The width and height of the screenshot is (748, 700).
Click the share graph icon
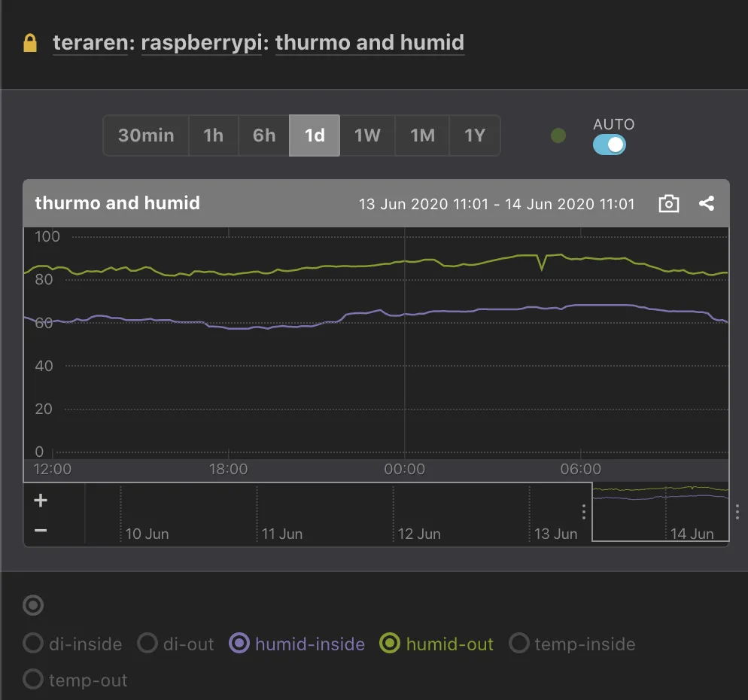(x=706, y=203)
